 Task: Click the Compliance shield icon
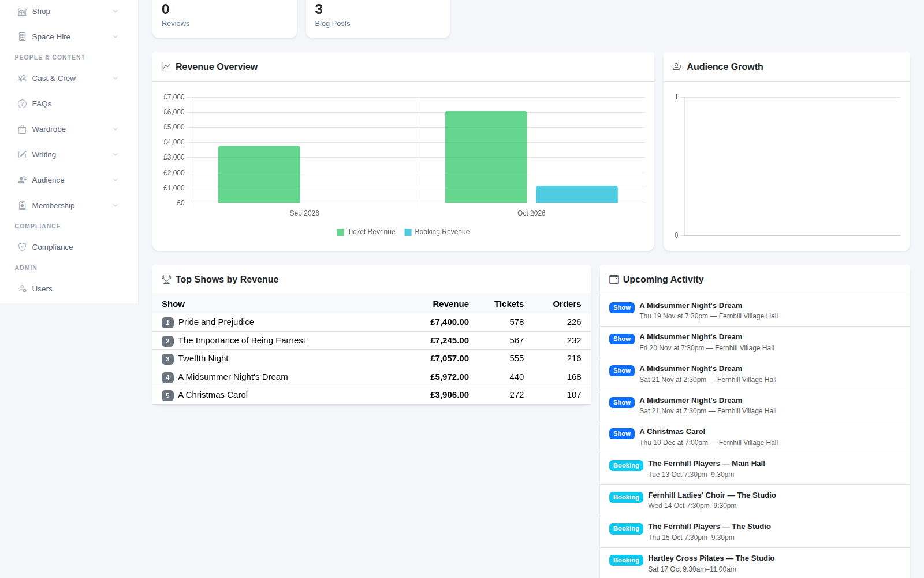coord(22,247)
